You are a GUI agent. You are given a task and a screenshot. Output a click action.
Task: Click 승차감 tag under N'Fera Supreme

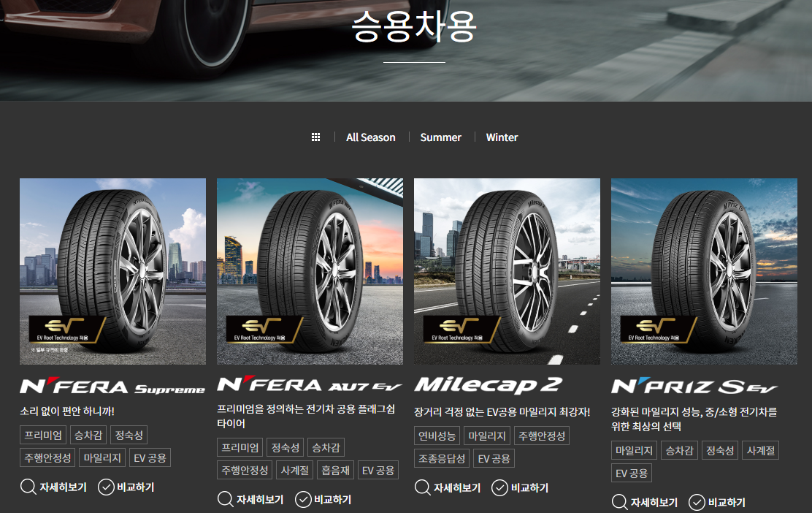[88, 435]
